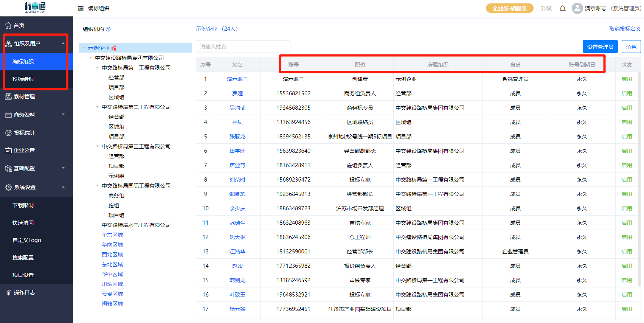Select 华南区域 in organization tree
The height and width of the screenshot is (323, 644).
112,245
